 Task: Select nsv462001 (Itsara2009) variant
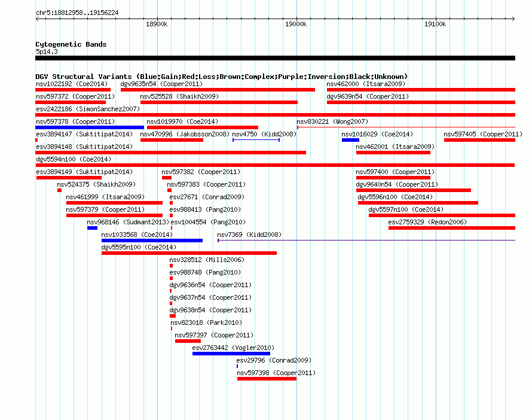pos(395,147)
